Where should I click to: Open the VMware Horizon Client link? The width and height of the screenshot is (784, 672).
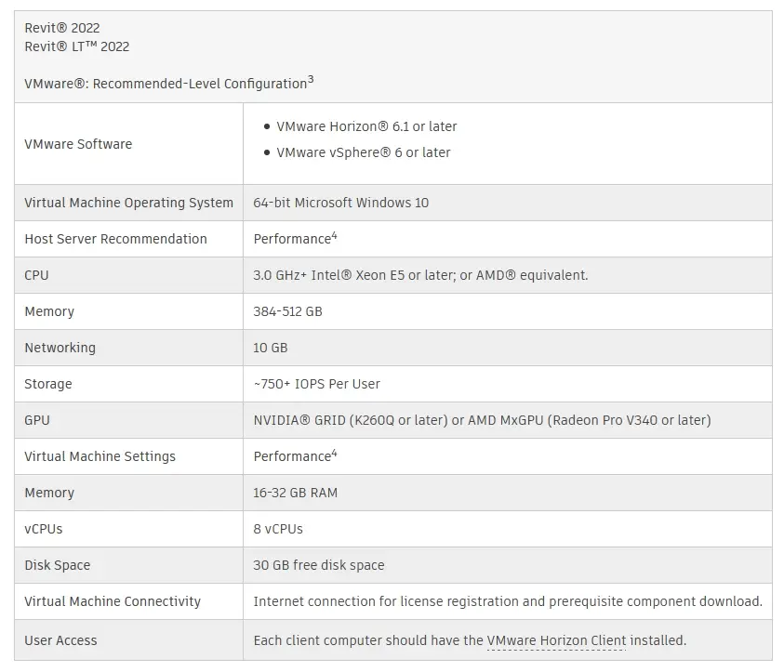tap(556, 640)
